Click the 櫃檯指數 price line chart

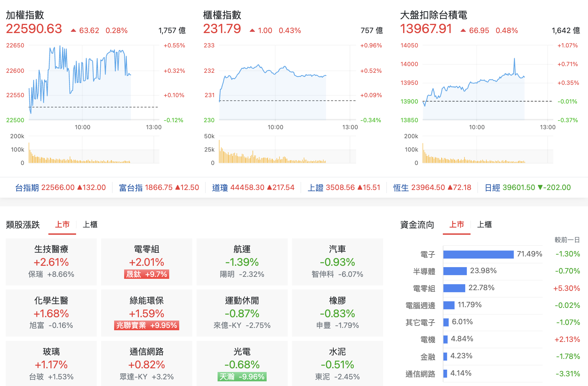pyautogui.click(x=288, y=82)
